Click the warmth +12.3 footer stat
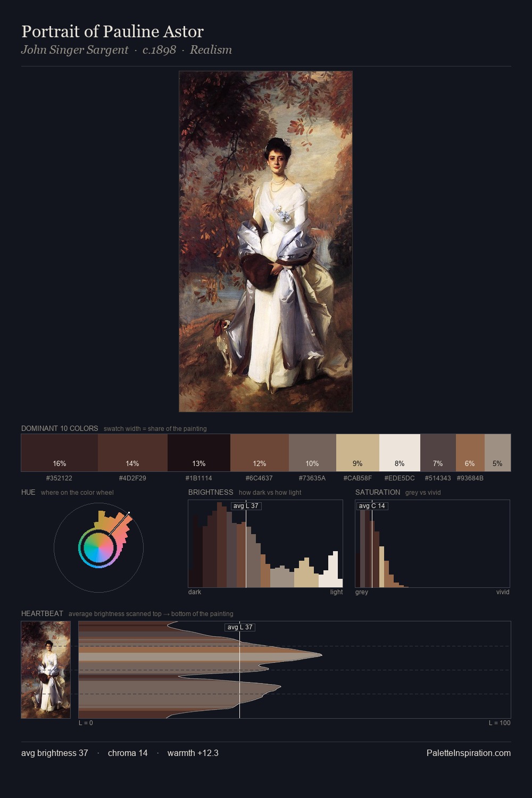 pyautogui.click(x=193, y=753)
